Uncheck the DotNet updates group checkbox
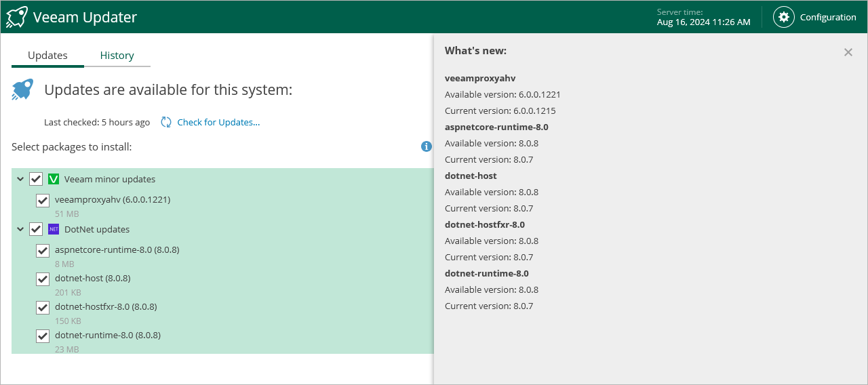 (36, 229)
